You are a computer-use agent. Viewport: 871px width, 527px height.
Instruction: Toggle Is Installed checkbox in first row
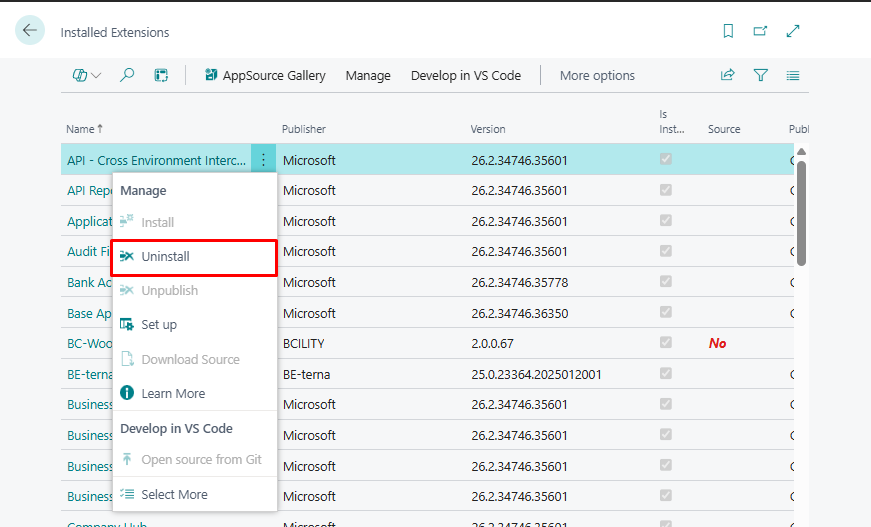(x=665, y=159)
